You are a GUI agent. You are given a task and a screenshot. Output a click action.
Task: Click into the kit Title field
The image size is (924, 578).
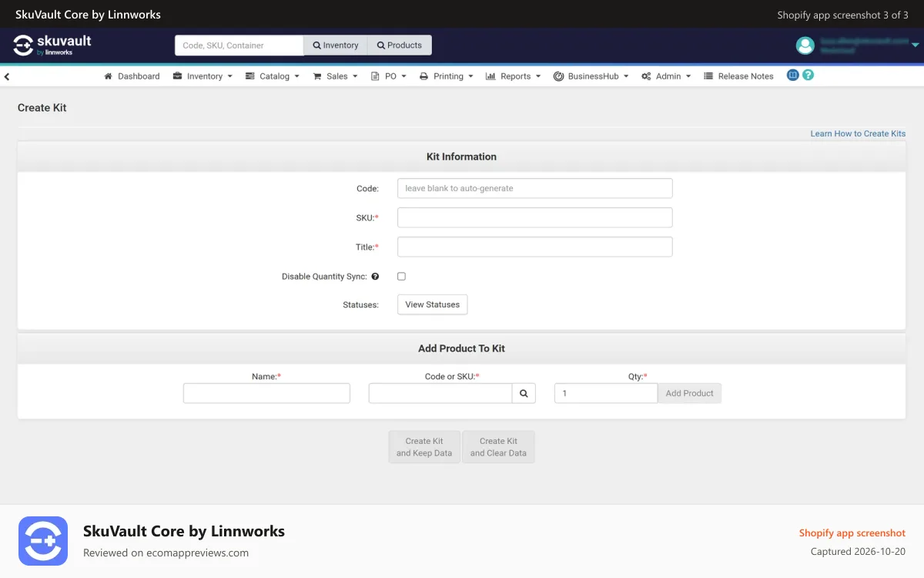coord(534,247)
